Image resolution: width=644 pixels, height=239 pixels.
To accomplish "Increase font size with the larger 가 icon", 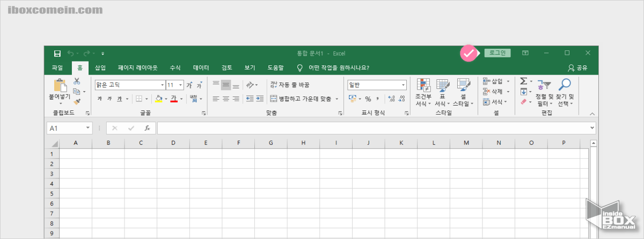I will tap(189, 85).
